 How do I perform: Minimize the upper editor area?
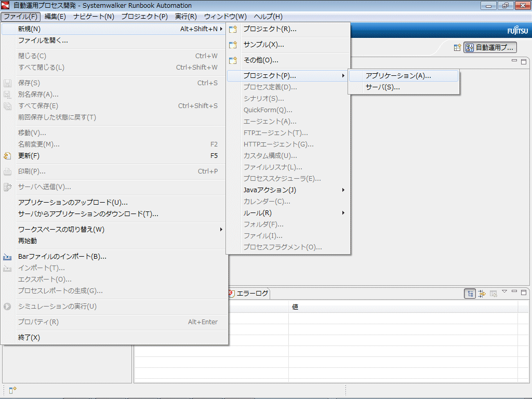pyautogui.click(x=514, y=60)
